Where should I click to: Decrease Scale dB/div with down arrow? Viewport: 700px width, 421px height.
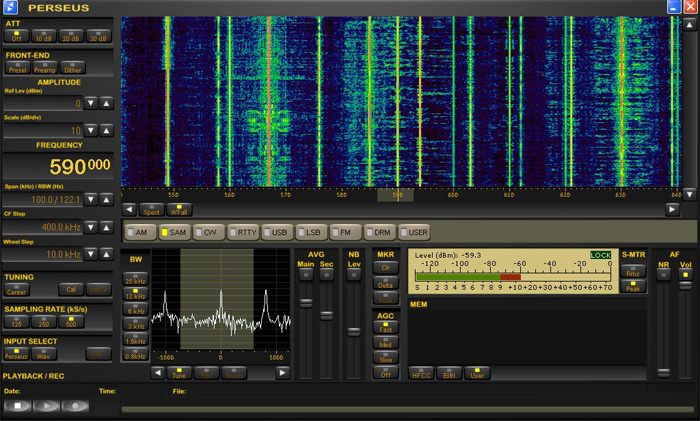[91, 130]
